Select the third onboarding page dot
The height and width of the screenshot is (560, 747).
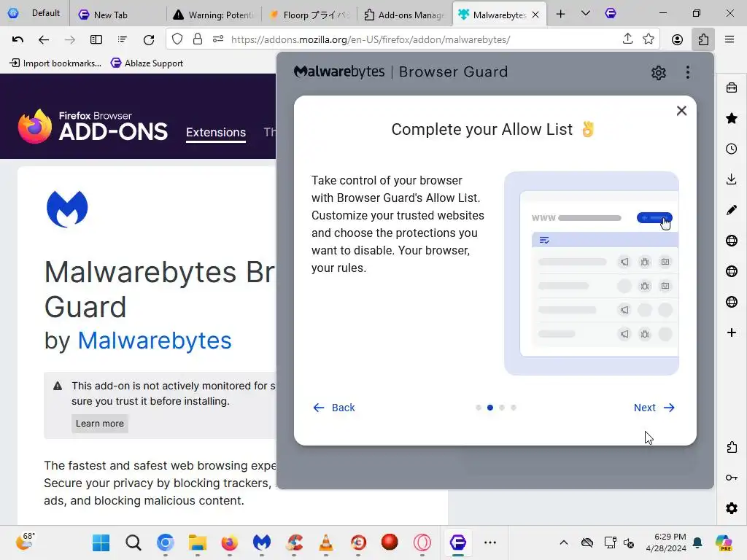click(x=502, y=408)
